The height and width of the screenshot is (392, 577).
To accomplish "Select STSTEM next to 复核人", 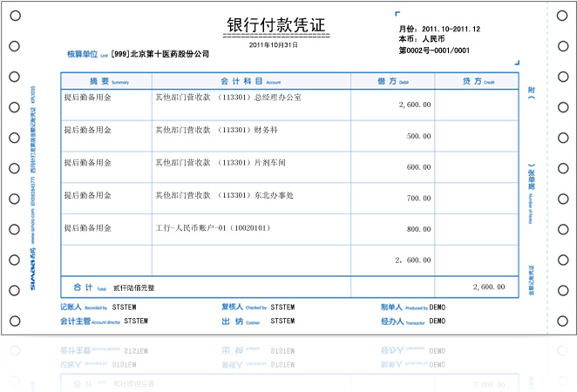I will (282, 307).
